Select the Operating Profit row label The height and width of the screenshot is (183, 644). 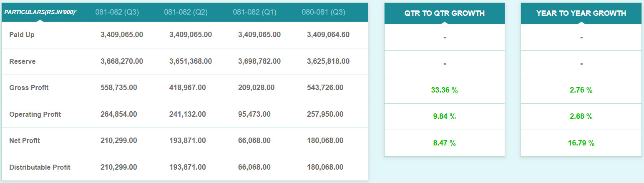pos(35,115)
